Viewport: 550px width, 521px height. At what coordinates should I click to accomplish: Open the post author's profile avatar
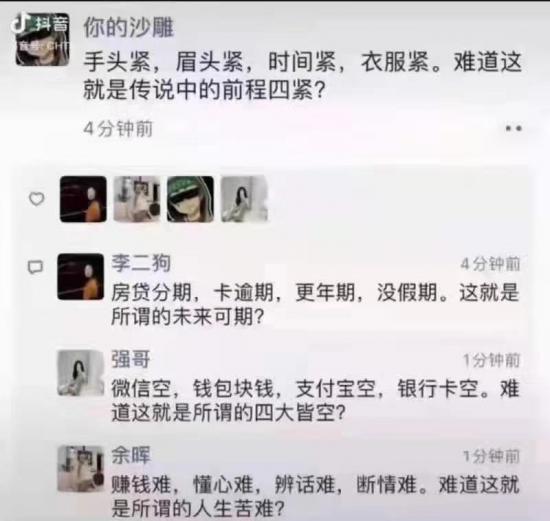(x=42, y=40)
